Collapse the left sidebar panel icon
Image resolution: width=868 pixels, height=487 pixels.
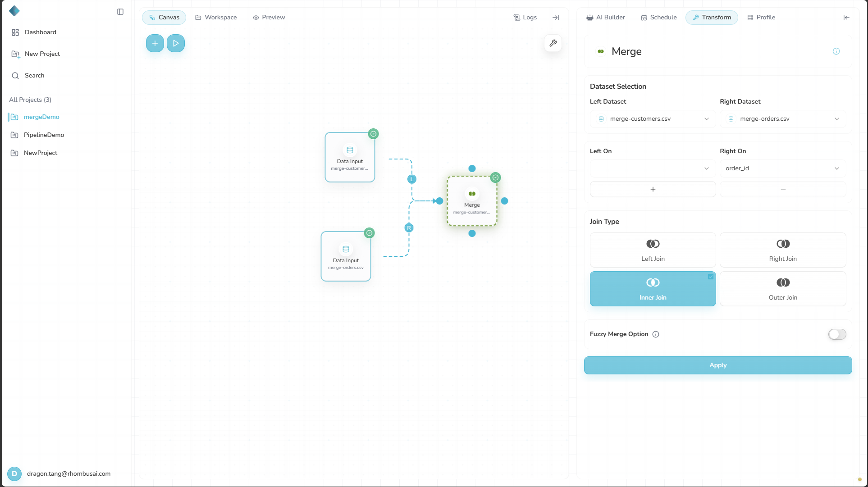120,12
